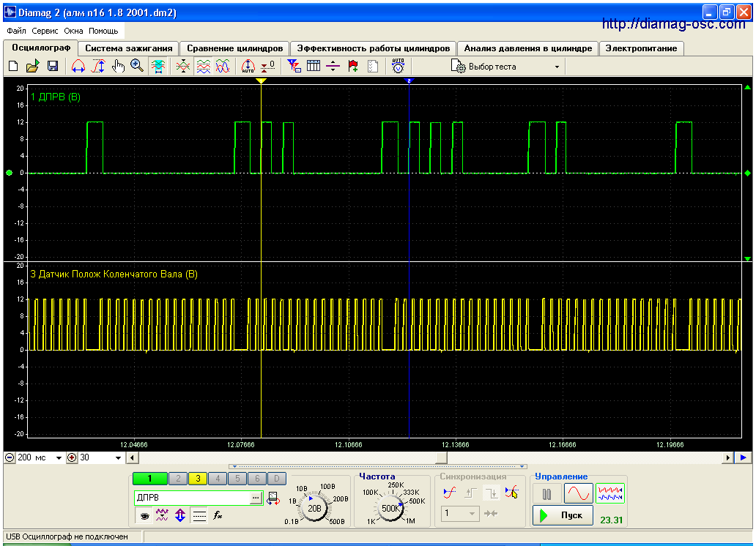Viewport: 756px width, 546px height.
Task: Toggle channel 3 yellow button
Action: 199,479
